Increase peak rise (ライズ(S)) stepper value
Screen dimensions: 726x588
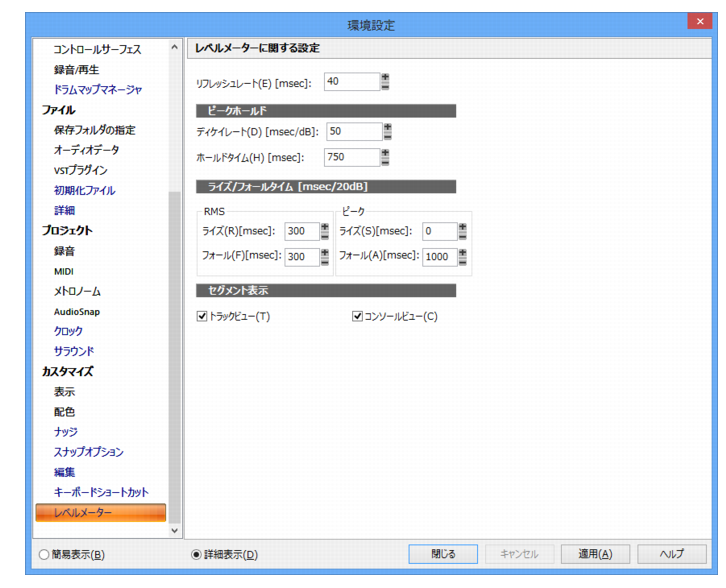point(462,227)
